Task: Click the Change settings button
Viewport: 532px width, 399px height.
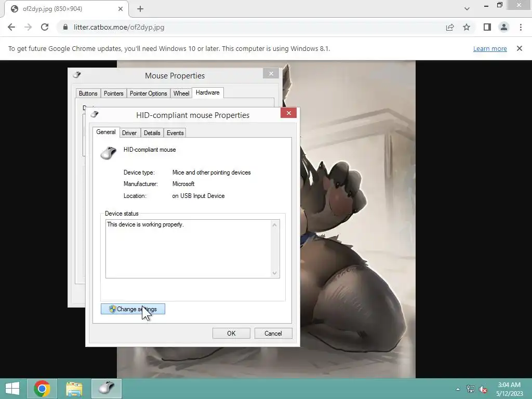Action: (133, 309)
